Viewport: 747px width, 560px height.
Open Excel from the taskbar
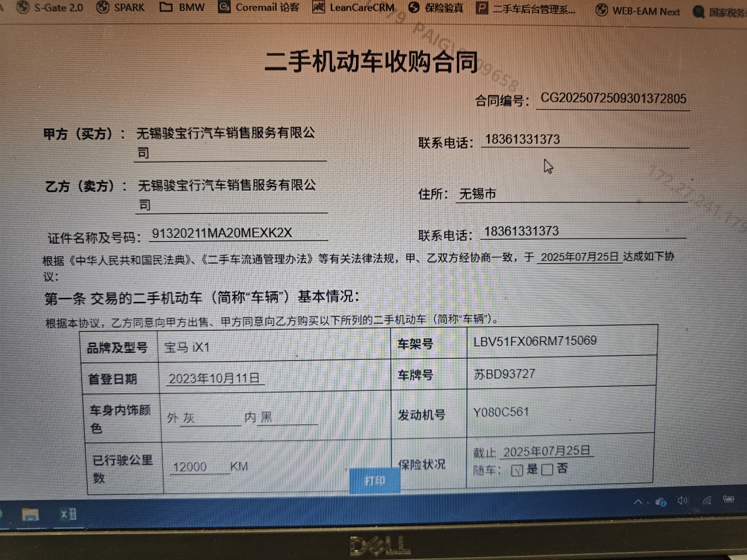coord(68,514)
